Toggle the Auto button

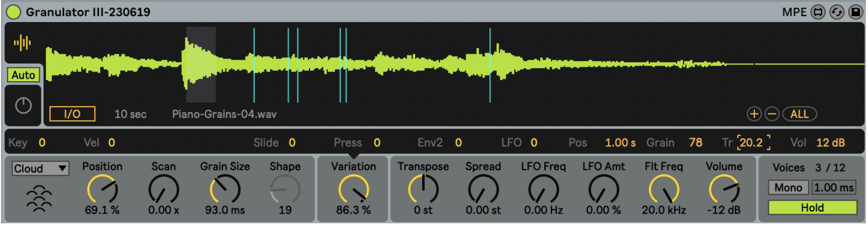point(23,75)
